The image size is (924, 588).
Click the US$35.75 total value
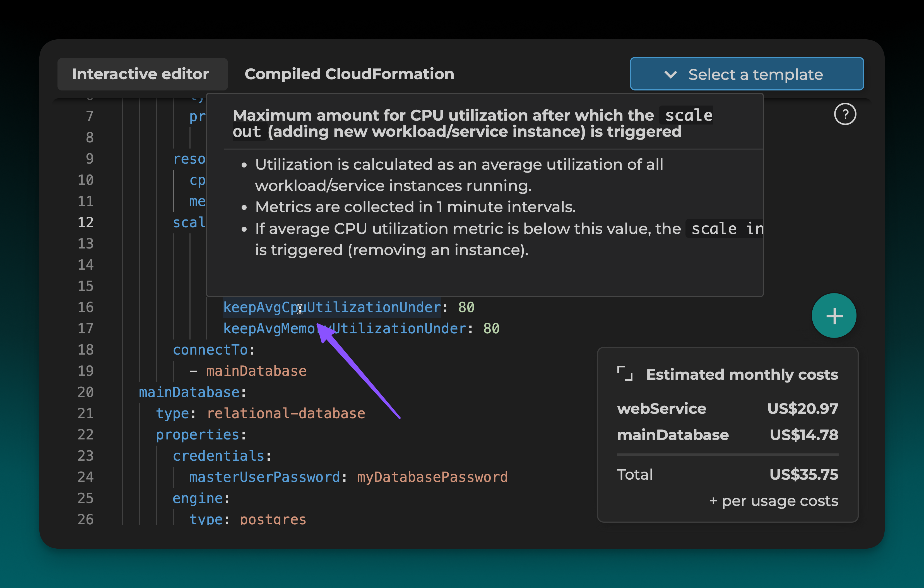tap(804, 475)
